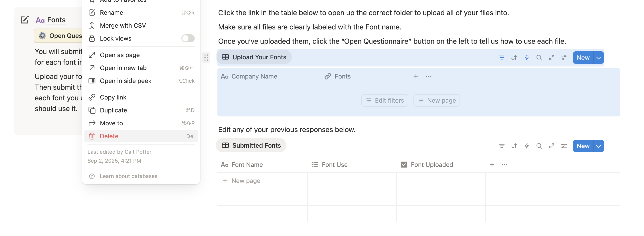
Task: Expand New button dropdown in Upload Your Fonts
Action: 599,58
